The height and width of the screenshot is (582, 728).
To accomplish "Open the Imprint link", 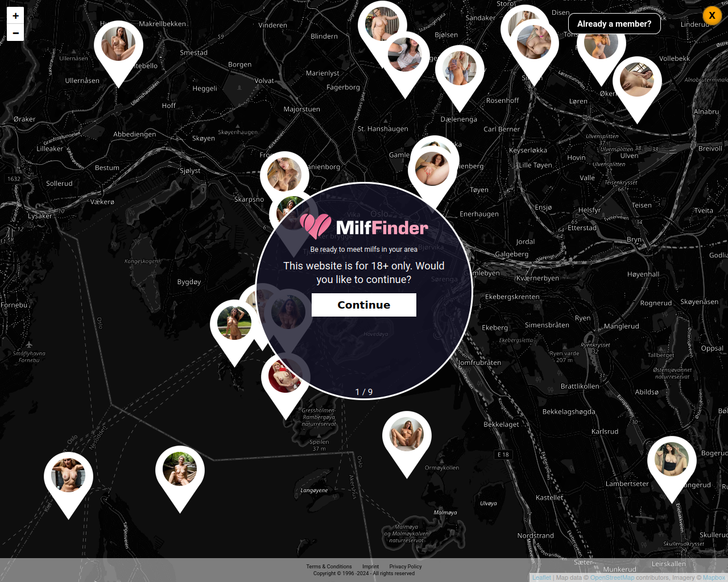I will pos(370,567).
